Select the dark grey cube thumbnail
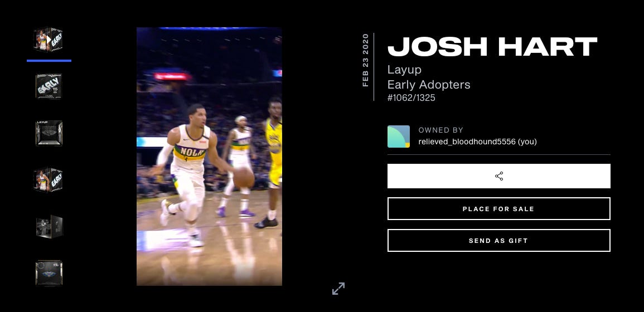This screenshot has width=644, height=312. [49, 227]
